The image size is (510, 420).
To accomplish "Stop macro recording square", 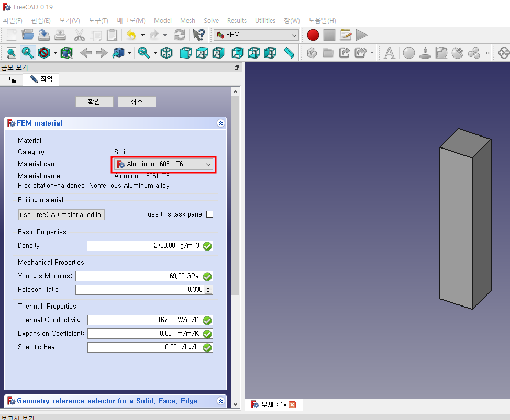I will pyautogui.click(x=329, y=35).
